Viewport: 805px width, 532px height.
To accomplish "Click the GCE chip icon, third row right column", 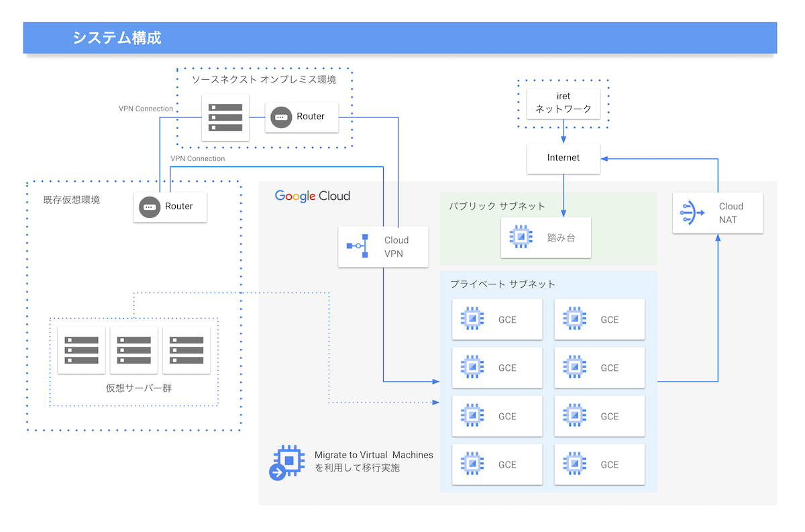I will [574, 416].
